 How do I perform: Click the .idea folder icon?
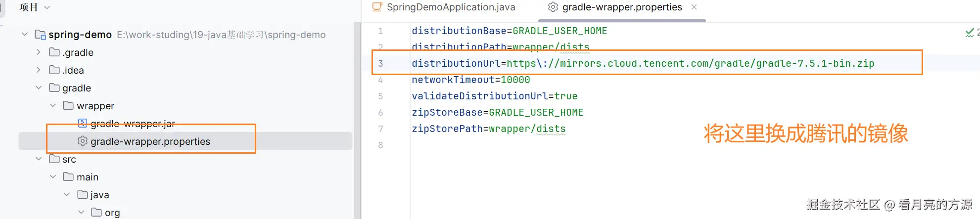(54, 70)
